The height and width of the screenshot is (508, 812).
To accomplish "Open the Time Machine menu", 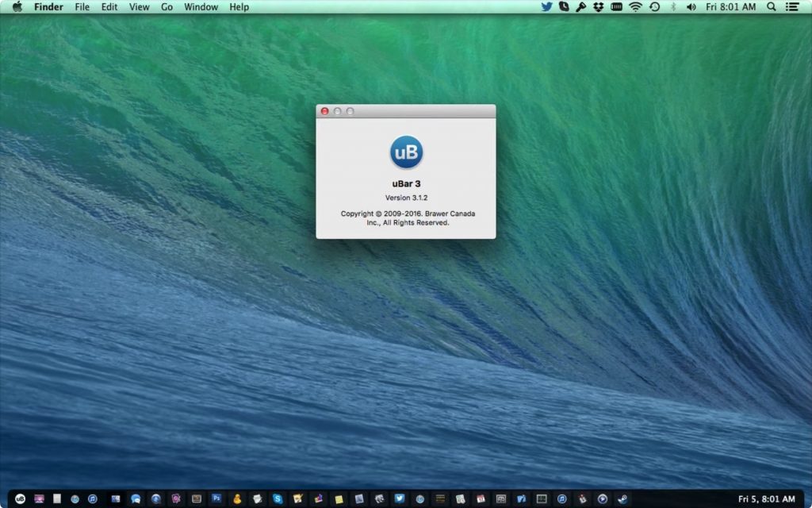I will click(x=655, y=7).
